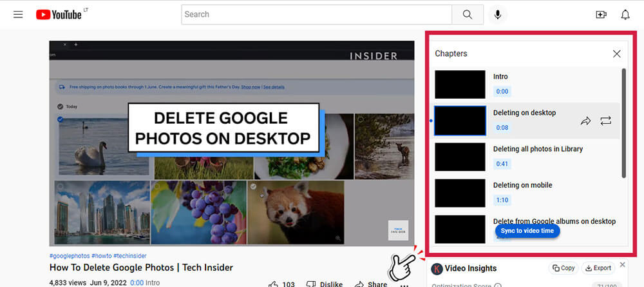Click the Chapters panel scrollbar
Image resolution: width=644 pixels, height=287 pixels.
624,123
